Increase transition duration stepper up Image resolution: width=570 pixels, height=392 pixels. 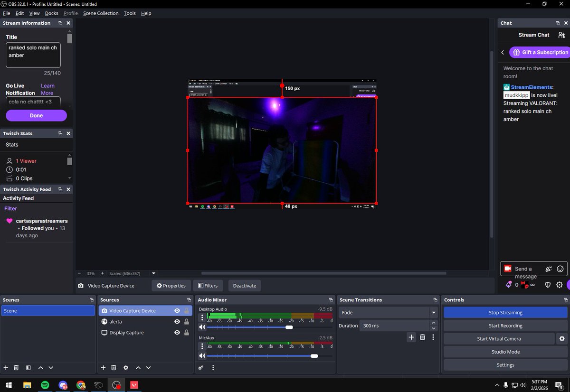pyautogui.click(x=433, y=323)
